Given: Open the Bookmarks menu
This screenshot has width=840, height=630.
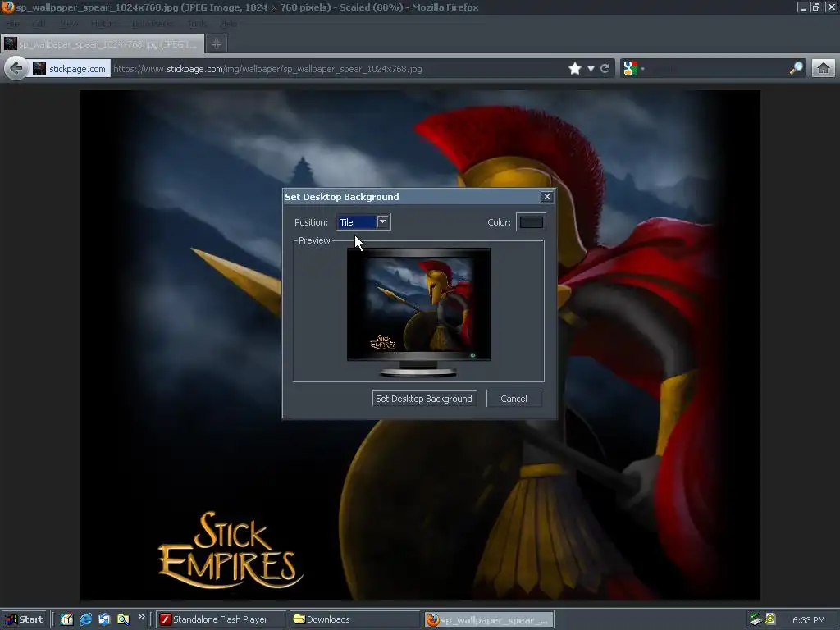Looking at the screenshot, I should pyautogui.click(x=153, y=24).
